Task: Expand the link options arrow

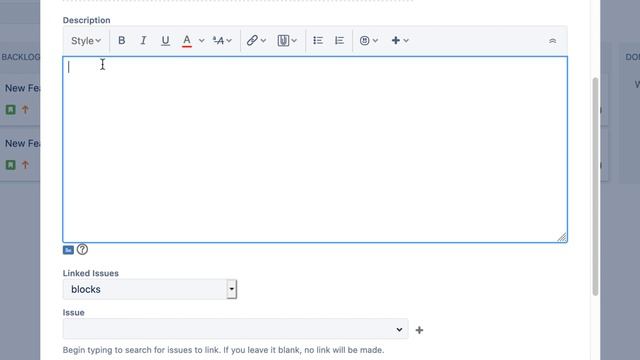Action: pos(263,40)
